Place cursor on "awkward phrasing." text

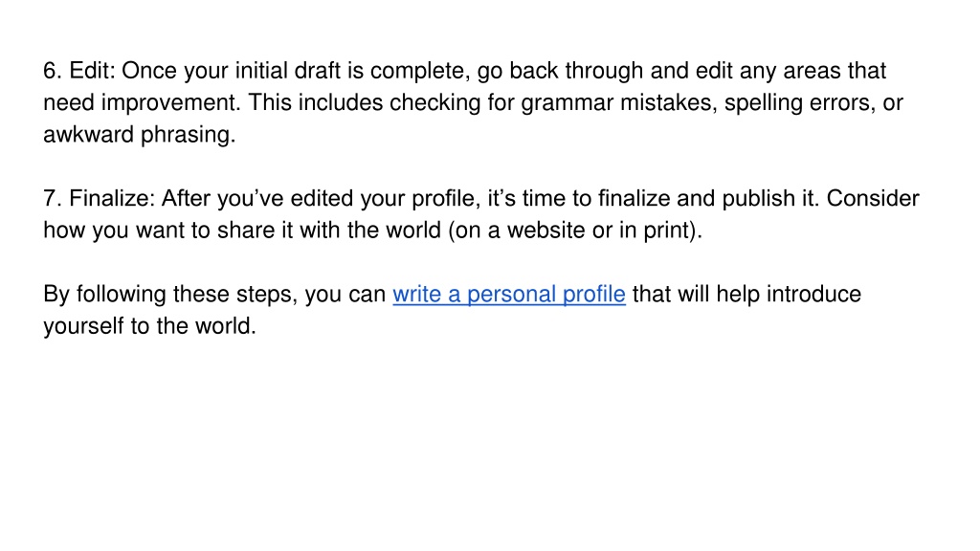(140, 135)
